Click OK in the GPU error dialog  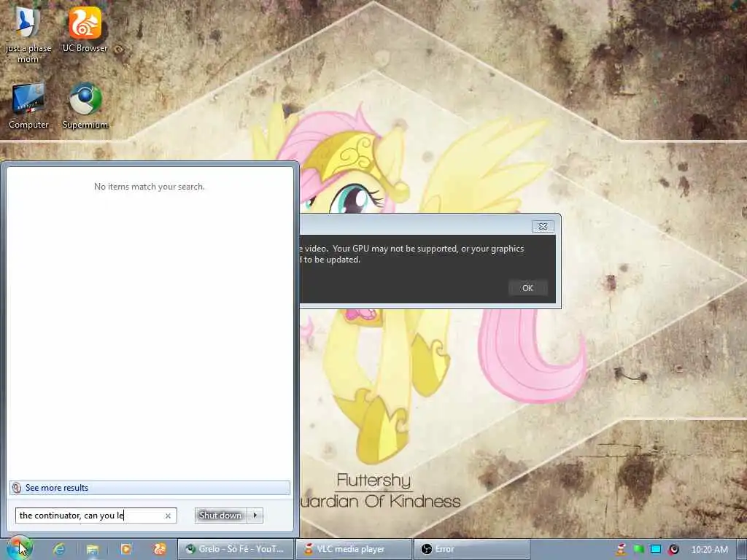point(527,287)
